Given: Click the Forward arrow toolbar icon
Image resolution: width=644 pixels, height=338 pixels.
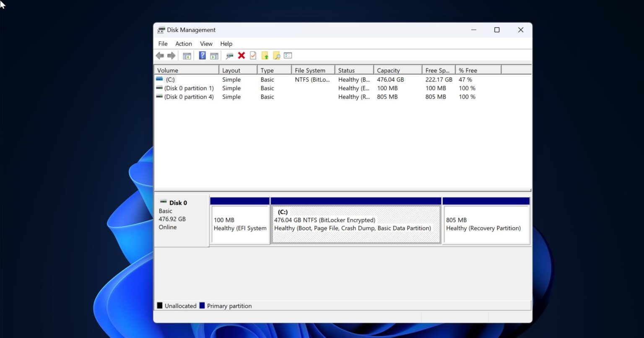Looking at the screenshot, I should 171,55.
